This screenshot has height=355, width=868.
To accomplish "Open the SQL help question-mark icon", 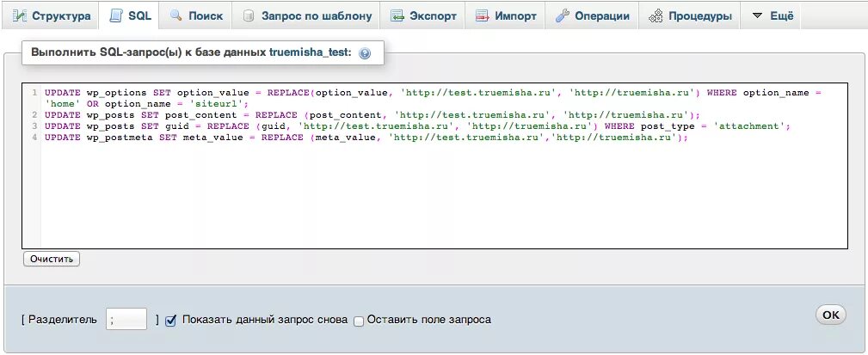I will [364, 53].
